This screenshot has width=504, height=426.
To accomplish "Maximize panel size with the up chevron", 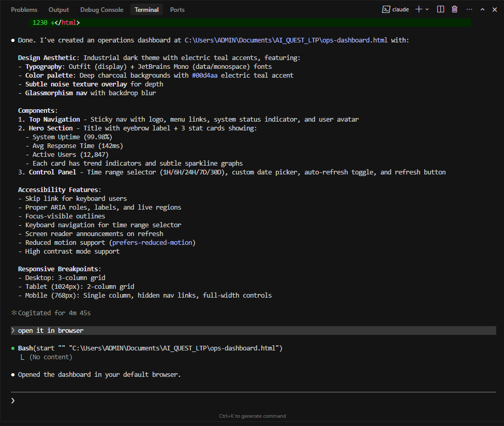I will [482, 9].
